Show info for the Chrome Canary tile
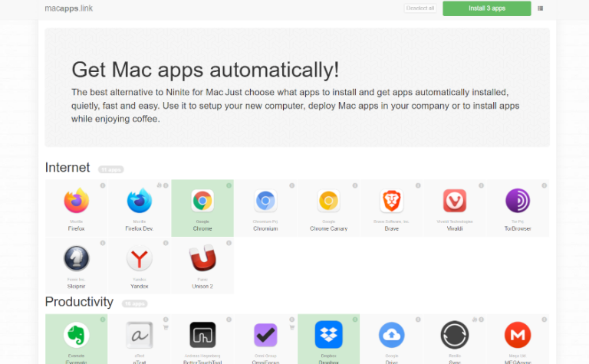Viewport: 589px width, 364px height. point(355,185)
